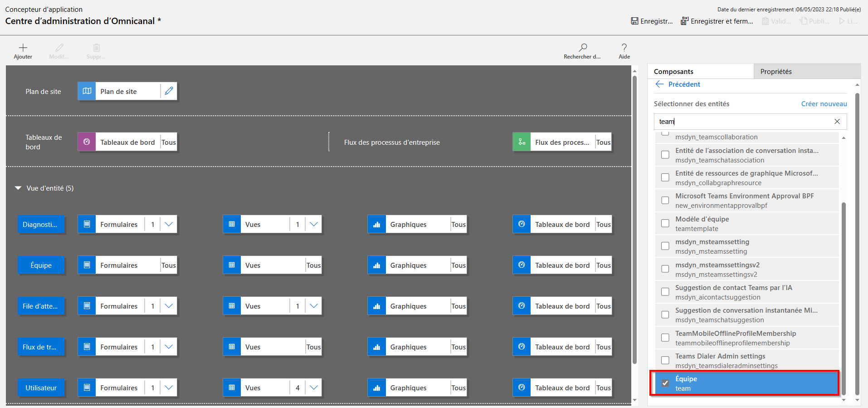This screenshot has width=868, height=408.
Task: Check Suggestion de conversation instantanée checkbox
Action: point(665,315)
